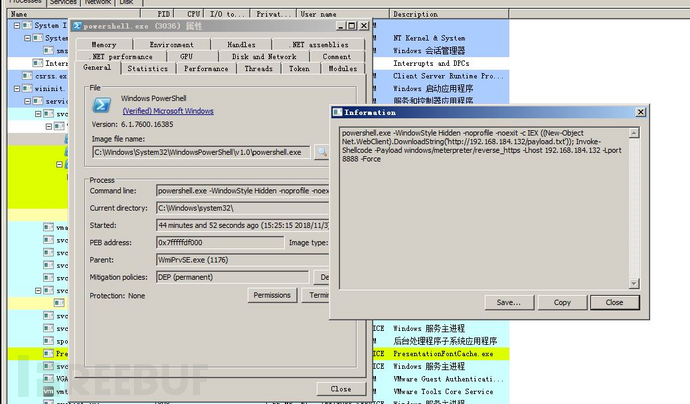Click scroll up arrow in Information text box
This screenshot has height=404, width=690.
point(634,133)
